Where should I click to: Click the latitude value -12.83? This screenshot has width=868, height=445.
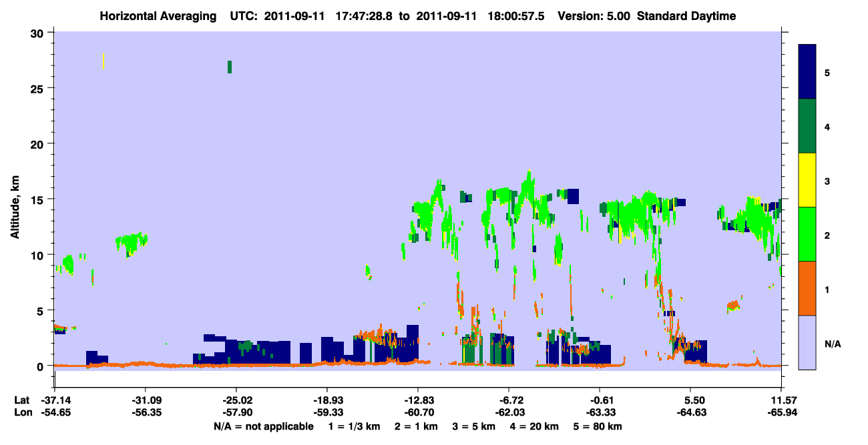418,400
